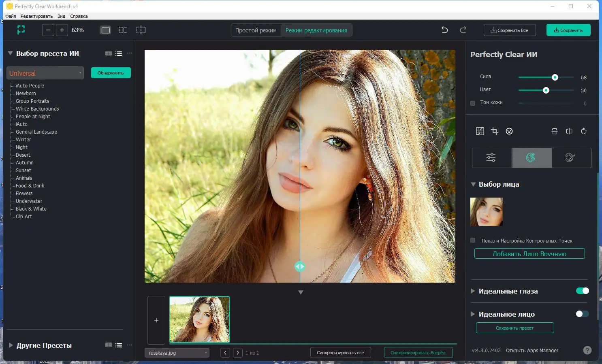Go to next image arrow

click(238, 353)
